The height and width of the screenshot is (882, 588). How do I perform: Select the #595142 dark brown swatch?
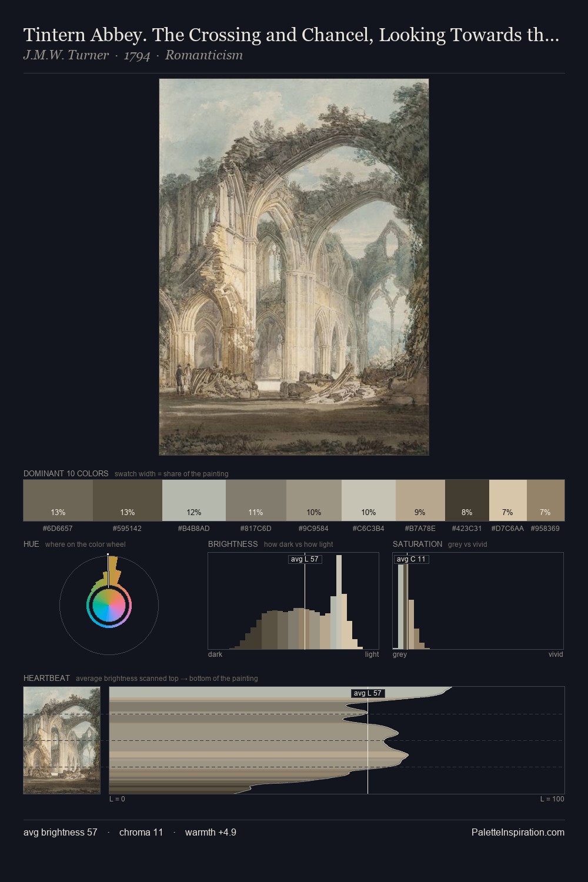pyautogui.click(x=128, y=500)
